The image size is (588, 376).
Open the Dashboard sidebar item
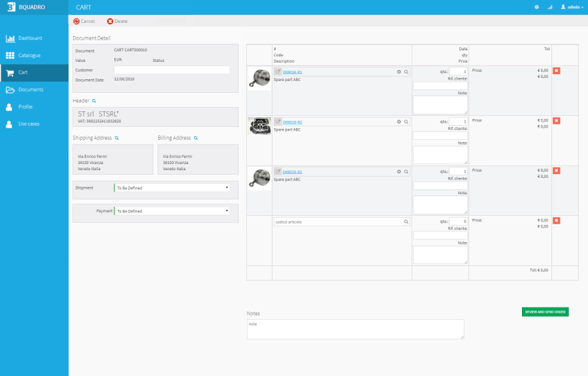pos(34,39)
